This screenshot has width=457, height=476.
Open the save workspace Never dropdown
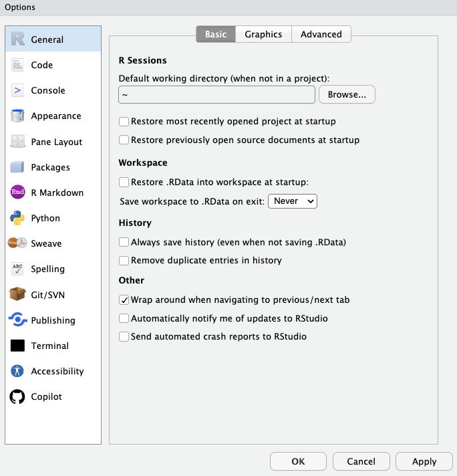(x=292, y=201)
